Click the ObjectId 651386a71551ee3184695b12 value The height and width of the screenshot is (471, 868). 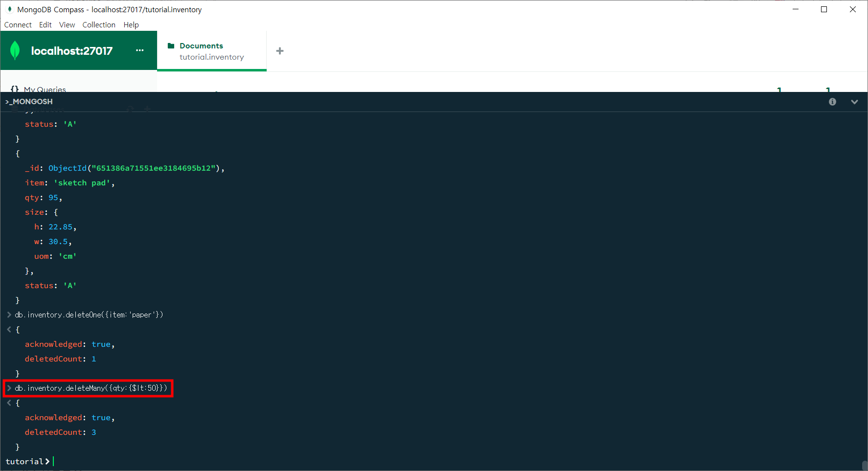tap(154, 168)
